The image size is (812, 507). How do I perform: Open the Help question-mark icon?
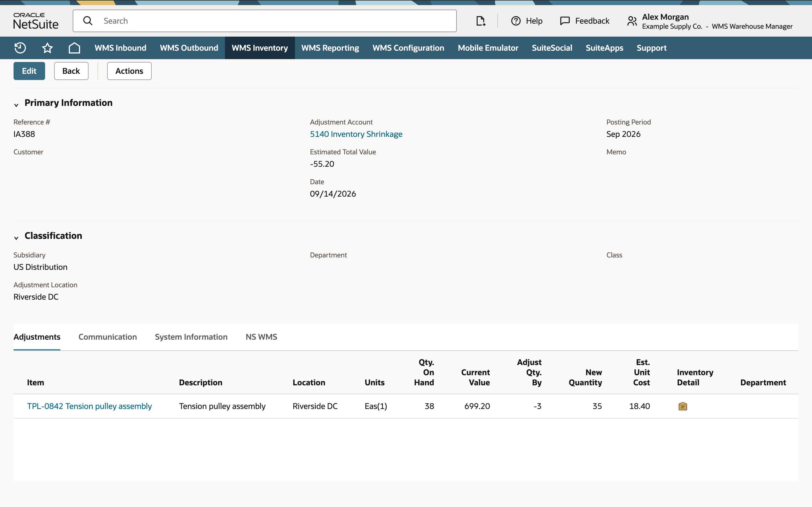tap(516, 21)
